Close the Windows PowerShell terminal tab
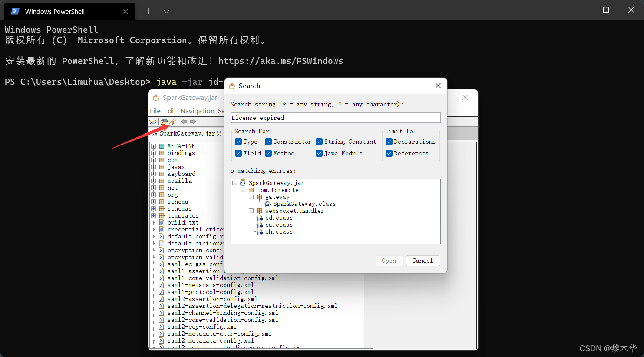This screenshot has height=357, width=644. point(125,12)
